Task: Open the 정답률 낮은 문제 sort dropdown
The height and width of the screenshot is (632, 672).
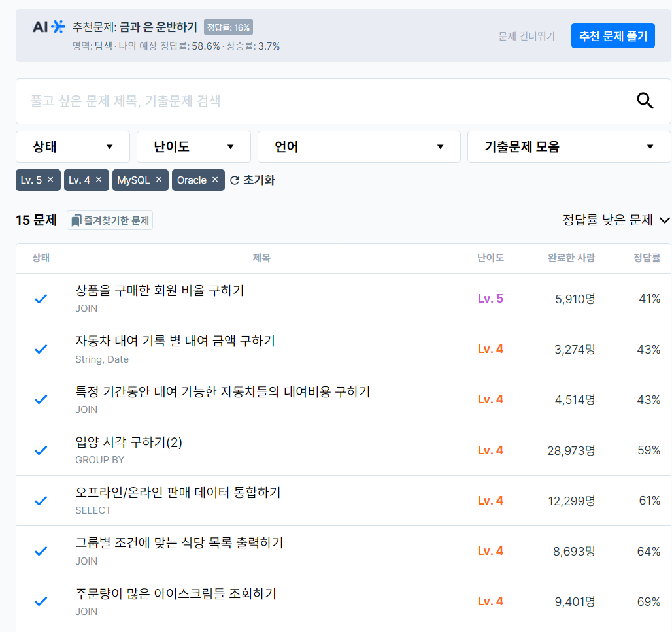Action: tap(616, 220)
